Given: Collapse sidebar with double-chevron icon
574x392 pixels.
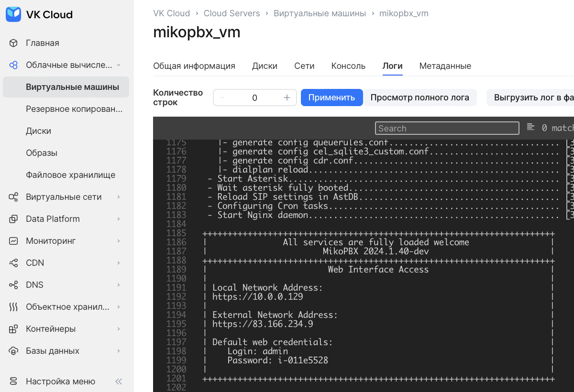Looking at the screenshot, I should coord(119,381).
